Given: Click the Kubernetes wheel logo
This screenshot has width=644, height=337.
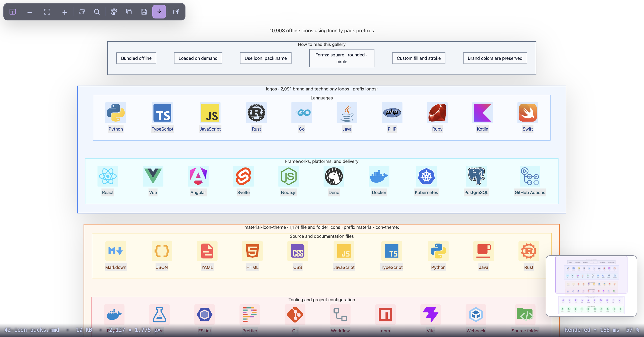Looking at the screenshot, I should coord(426,176).
